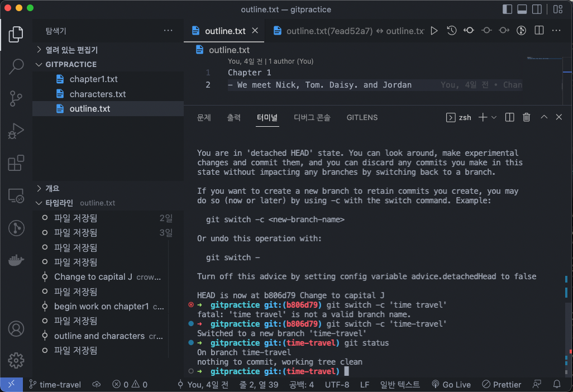This screenshot has height=392, width=573.
Task: Click indentation setting 공백: 4
Action: (x=302, y=384)
